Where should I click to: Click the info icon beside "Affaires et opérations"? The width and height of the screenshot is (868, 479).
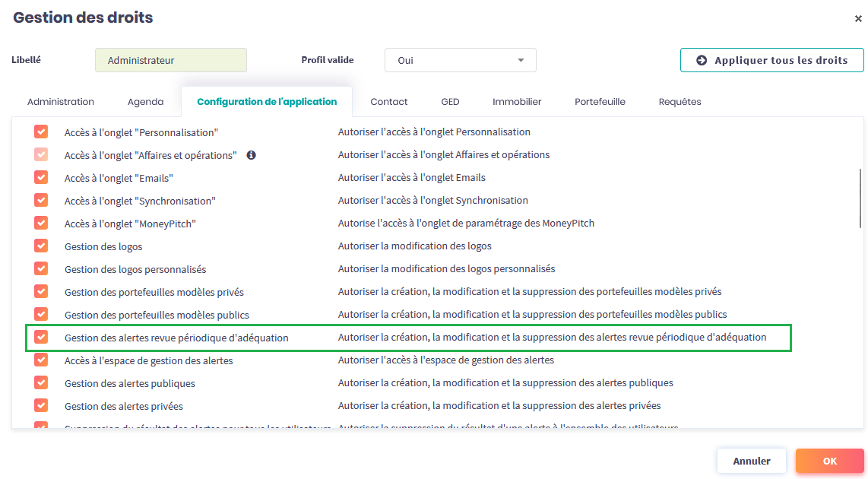[251, 154]
